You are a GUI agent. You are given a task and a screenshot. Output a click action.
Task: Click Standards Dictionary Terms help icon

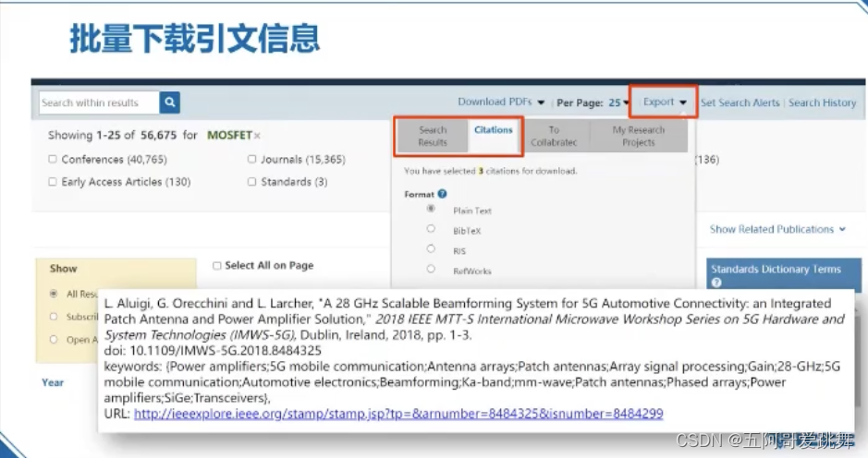point(716,283)
